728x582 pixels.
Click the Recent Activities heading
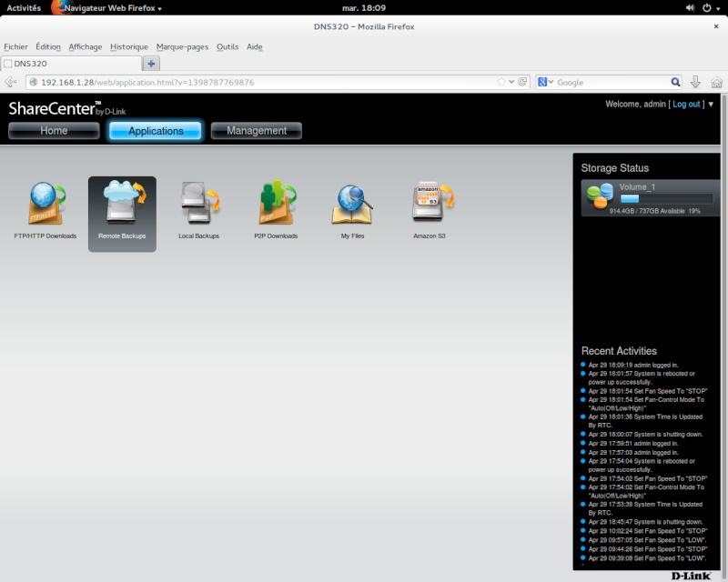(x=619, y=351)
